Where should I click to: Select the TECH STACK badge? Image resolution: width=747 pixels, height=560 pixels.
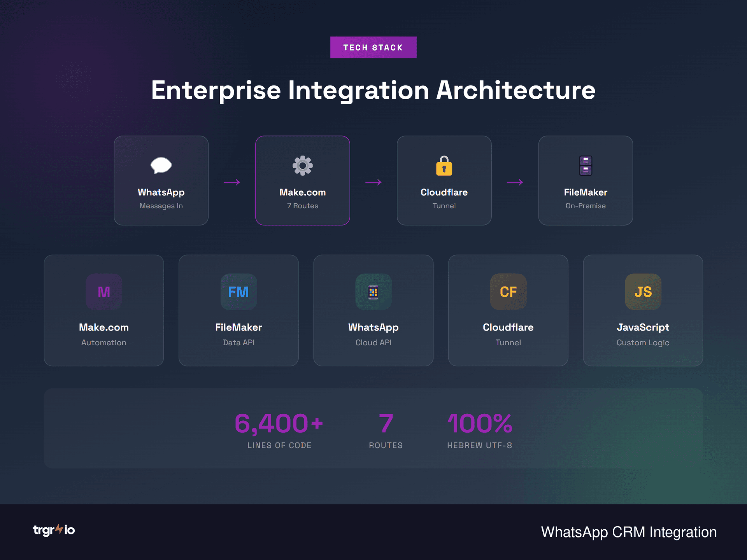click(373, 47)
